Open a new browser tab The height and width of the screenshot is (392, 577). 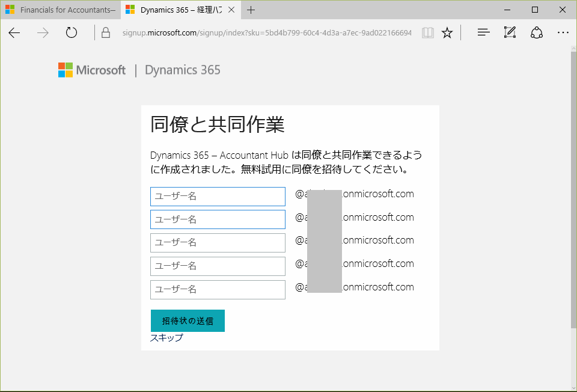pos(251,10)
